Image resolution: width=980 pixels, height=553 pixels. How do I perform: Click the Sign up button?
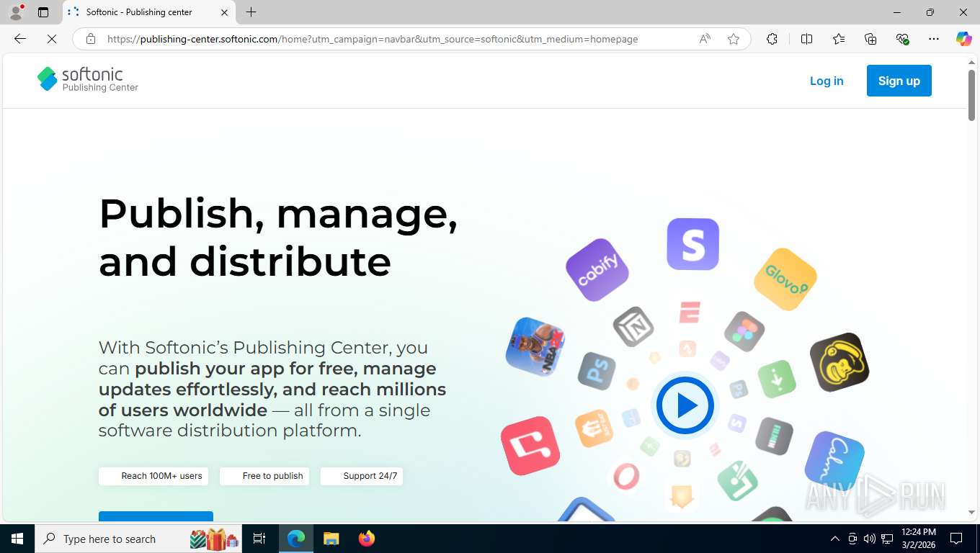click(899, 81)
